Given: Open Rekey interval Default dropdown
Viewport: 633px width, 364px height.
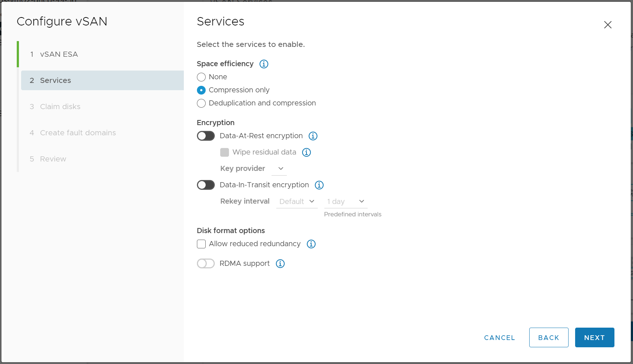Looking at the screenshot, I should [x=297, y=201].
